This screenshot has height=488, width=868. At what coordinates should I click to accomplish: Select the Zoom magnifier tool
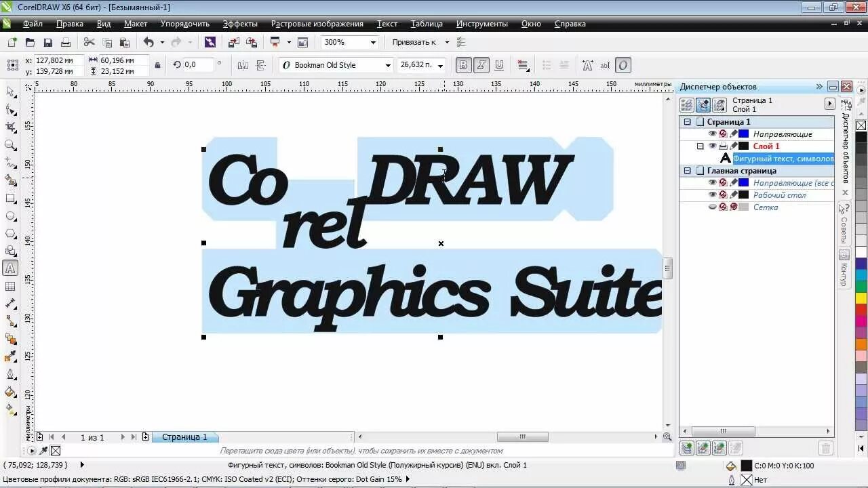point(10,144)
